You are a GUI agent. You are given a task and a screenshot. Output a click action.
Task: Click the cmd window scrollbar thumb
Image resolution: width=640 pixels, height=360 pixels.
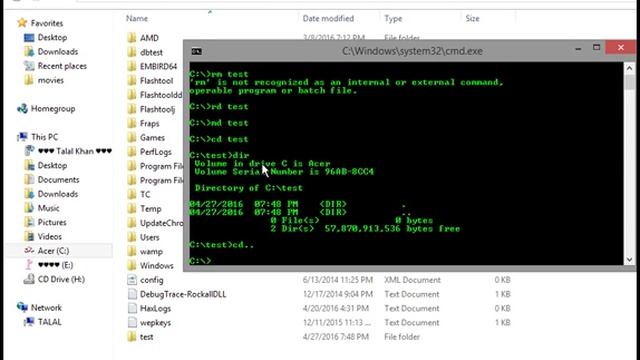pyautogui.click(x=629, y=82)
